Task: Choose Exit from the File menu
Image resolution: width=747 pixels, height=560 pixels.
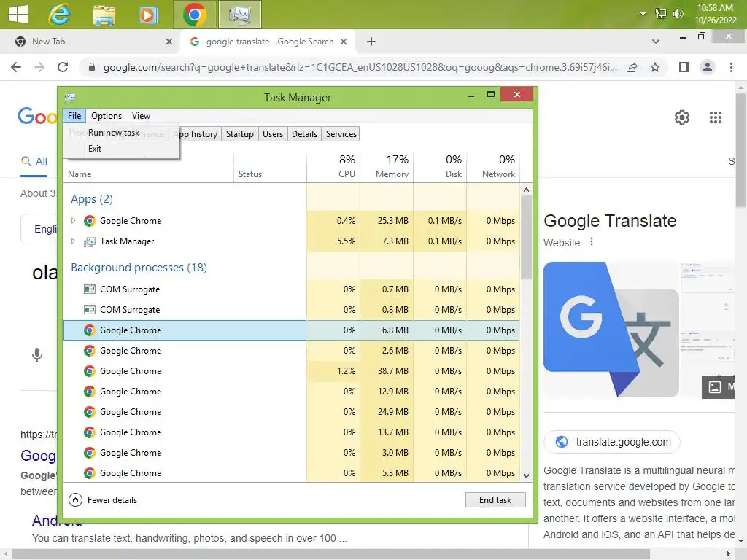Action: point(95,149)
